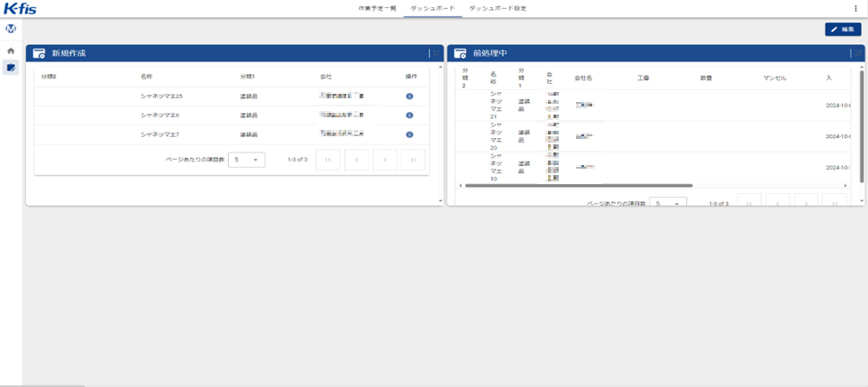Open the M avatar icon in sidebar
This screenshot has width=868, height=387.
(x=11, y=29)
